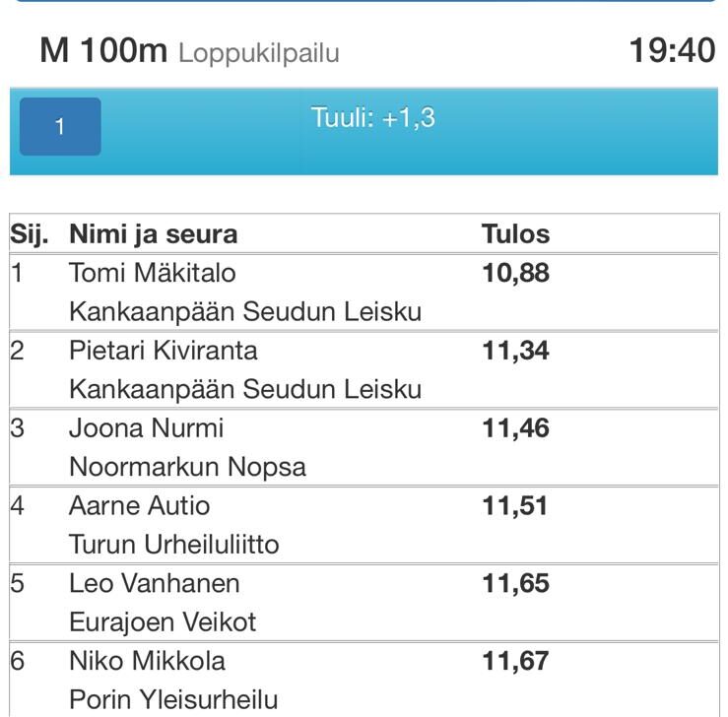Image resolution: width=728 pixels, height=717 pixels.
Task: Select heat number 1 button
Action: tap(60, 126)
